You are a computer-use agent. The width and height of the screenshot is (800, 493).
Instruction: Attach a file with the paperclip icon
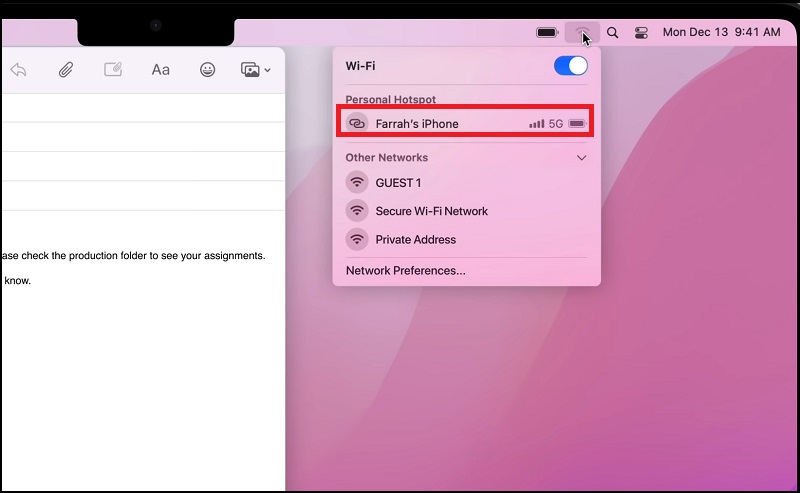tap(65, 69)
